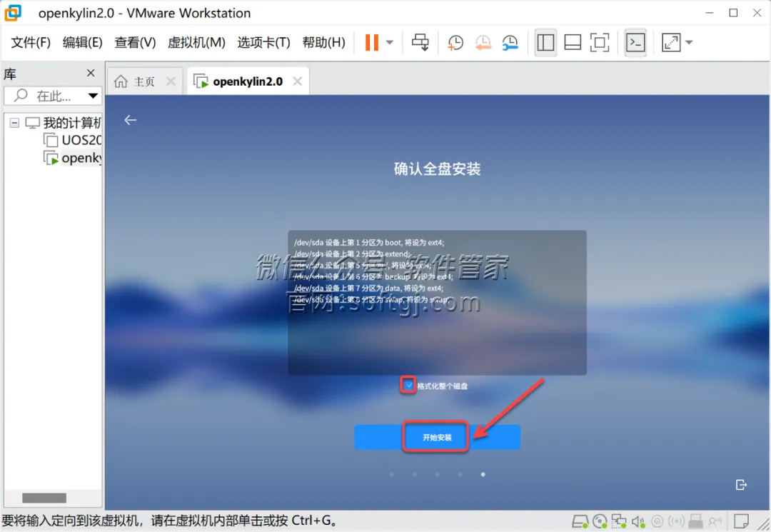The image size is (771, 532).
Task: Open the message log icon in status bar
Action: click(x=740, y=521)
